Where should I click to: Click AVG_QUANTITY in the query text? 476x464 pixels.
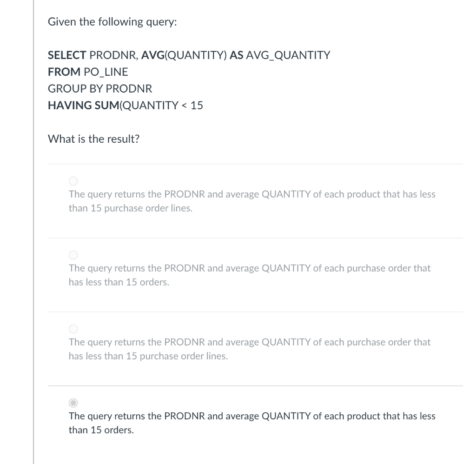coord(288,55)
